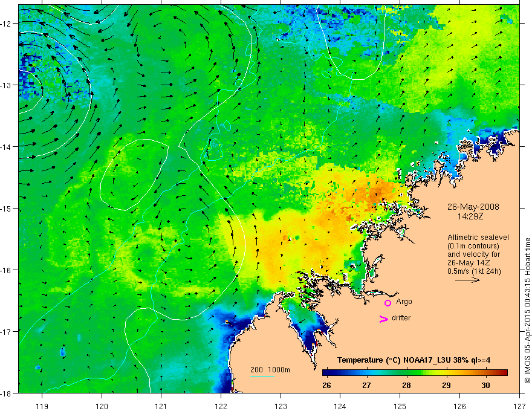Click the longitude '123' axis label
Screen dimensions: 532x411
coord(281,406)
